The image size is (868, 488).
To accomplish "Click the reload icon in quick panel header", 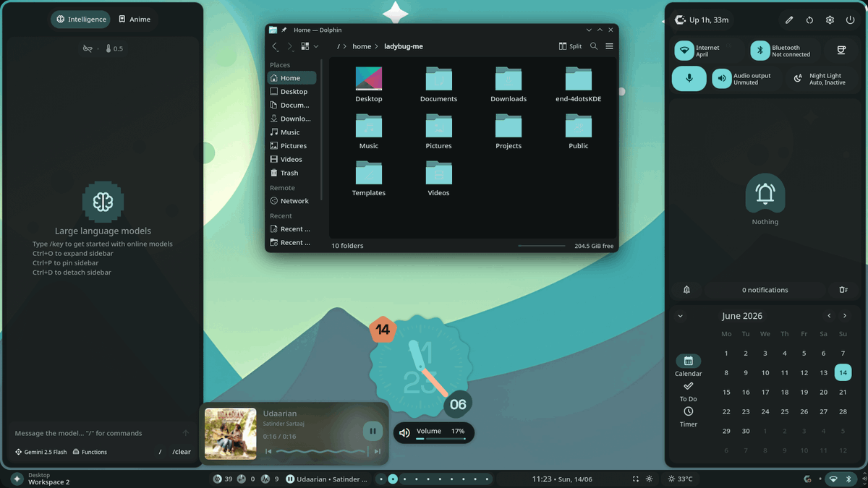I will [x=809, y=20].
